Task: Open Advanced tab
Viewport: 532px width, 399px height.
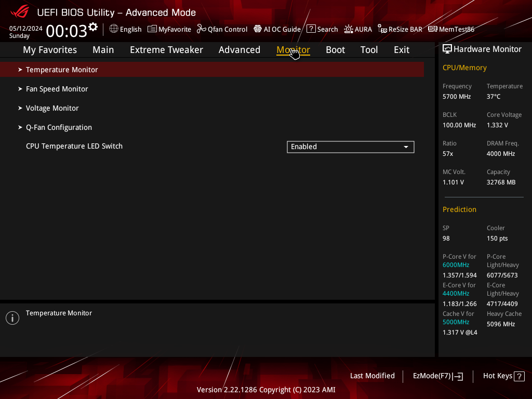Action: point(240,50)
